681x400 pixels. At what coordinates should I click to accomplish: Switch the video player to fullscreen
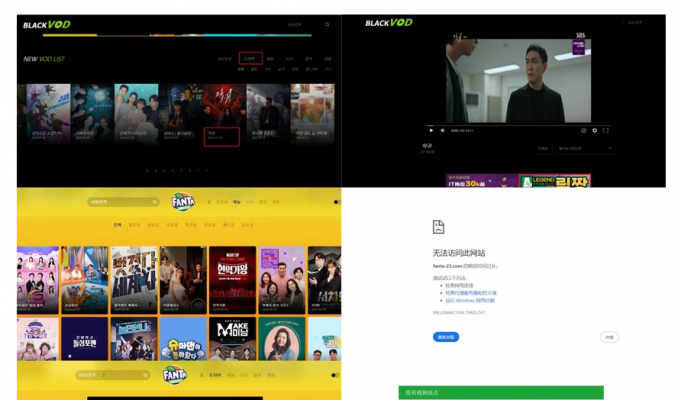(605, 130)
